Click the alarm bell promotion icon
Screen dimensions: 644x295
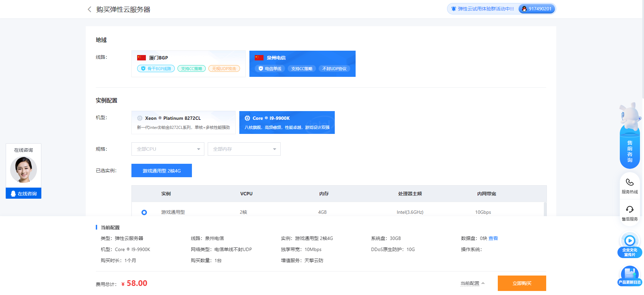point(454,9)
